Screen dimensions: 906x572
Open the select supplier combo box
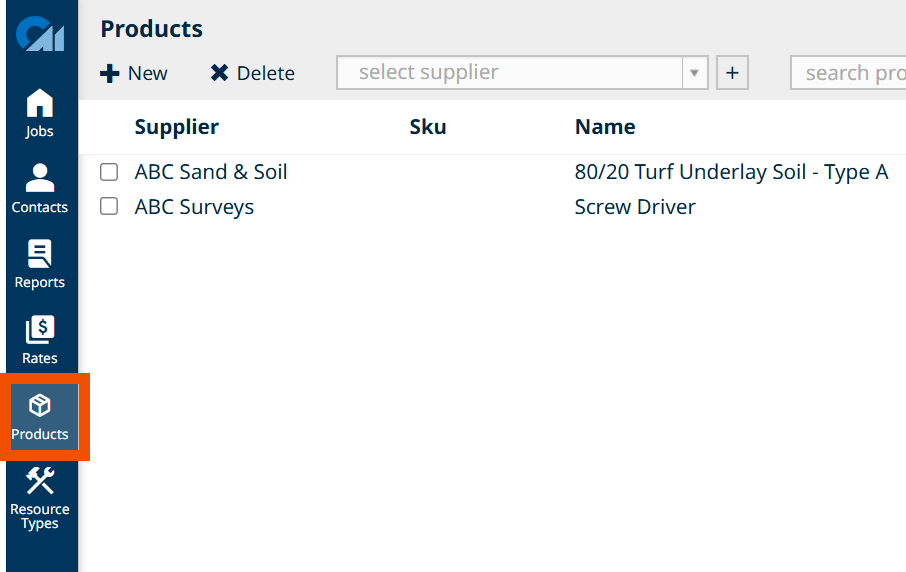(x=522, y=73)
